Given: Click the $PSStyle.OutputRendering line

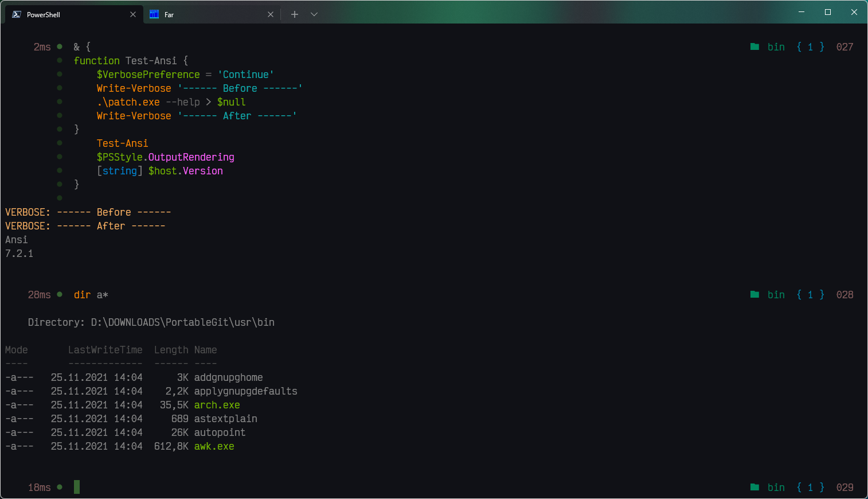Looking at the screenshot, I should [x=165, y=157].
